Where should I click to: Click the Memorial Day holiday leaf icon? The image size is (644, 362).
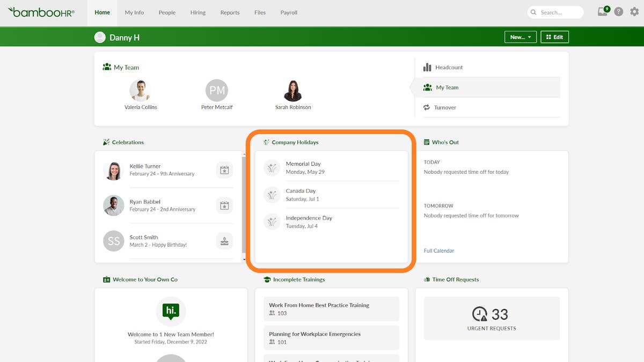pos(272,167)
